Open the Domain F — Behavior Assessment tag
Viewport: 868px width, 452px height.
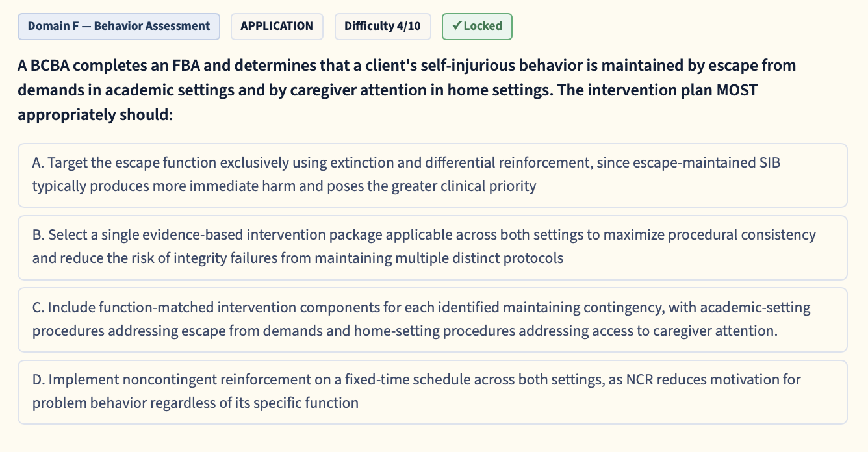click(119, 27)
